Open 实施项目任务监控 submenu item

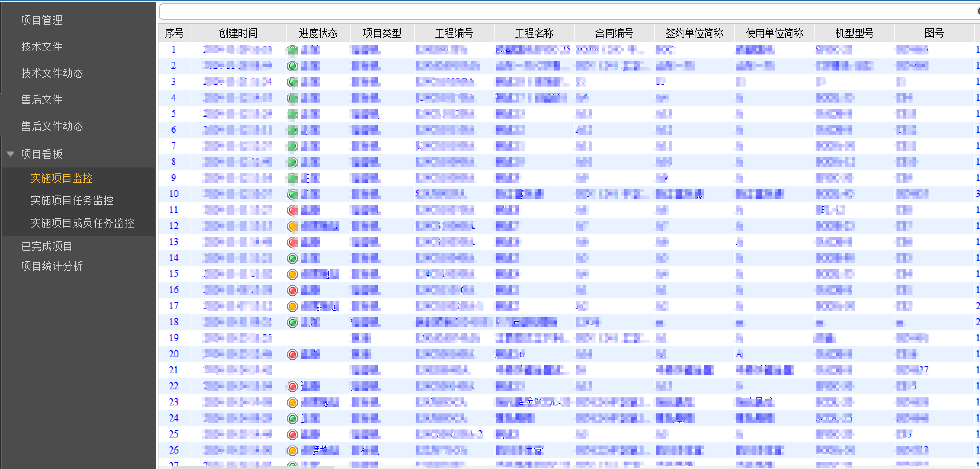point(72,200)
